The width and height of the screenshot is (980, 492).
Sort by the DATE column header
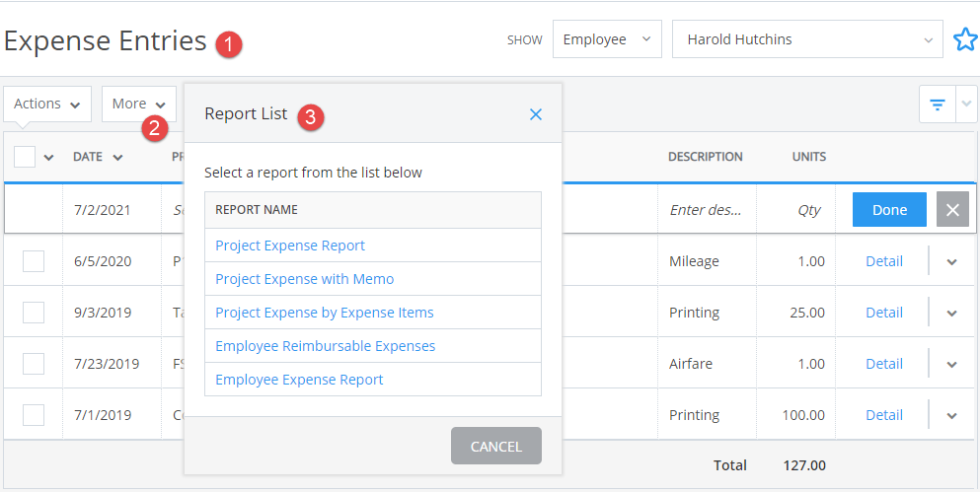tap(98, 157)
